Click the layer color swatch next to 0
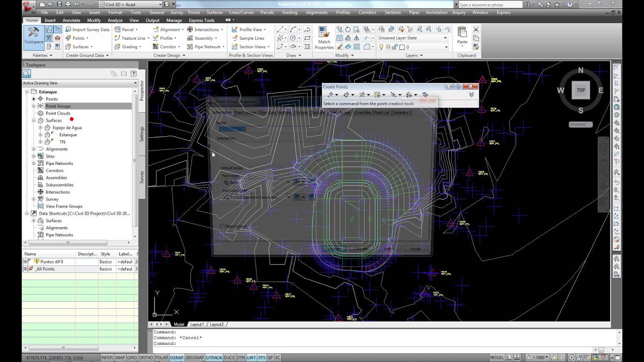 [402, 47]
